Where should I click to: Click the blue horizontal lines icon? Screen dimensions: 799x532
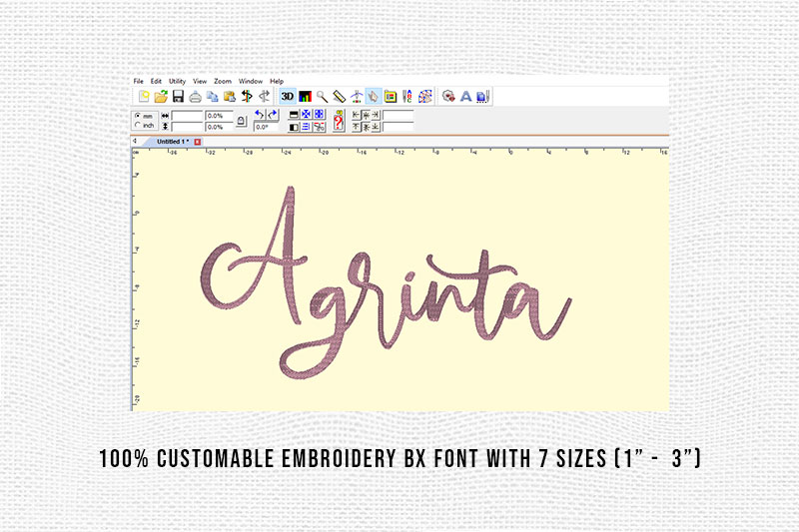307,127
